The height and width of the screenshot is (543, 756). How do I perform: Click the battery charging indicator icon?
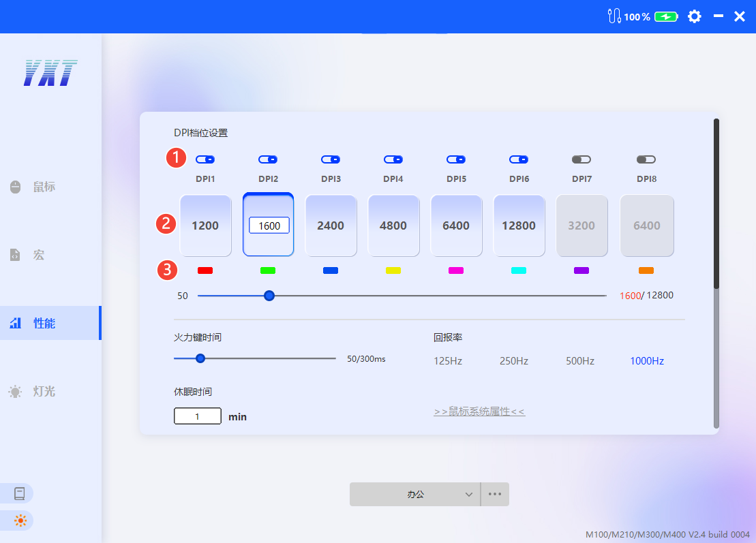(666, 17)
